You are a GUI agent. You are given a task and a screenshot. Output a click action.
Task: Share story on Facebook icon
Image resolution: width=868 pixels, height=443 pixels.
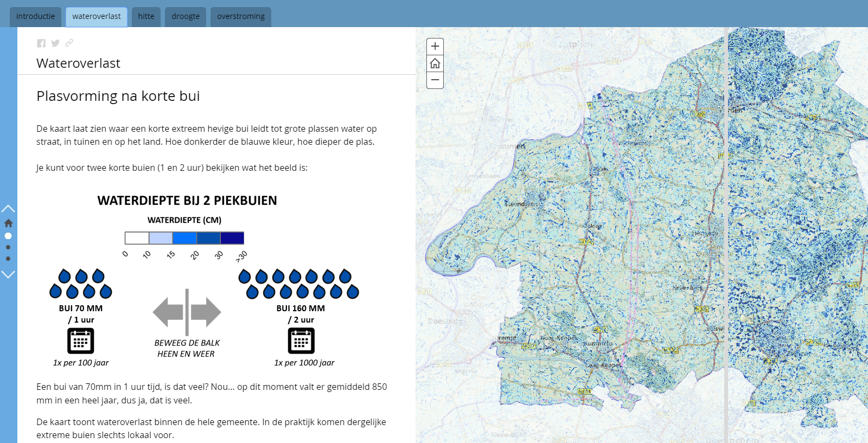click(x=41, y=43)
